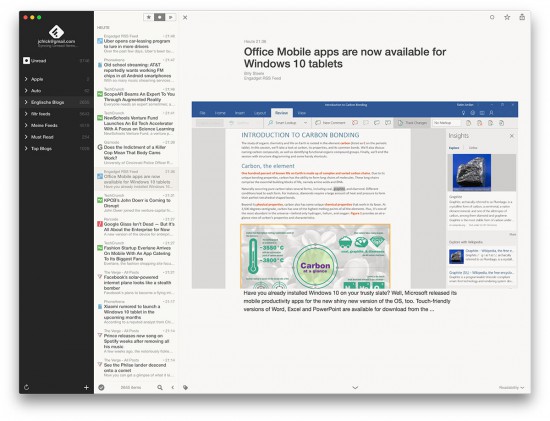The image size is (550, 421).
Task: Expand the Apple folder chevron
Action: tap(26, 79)
